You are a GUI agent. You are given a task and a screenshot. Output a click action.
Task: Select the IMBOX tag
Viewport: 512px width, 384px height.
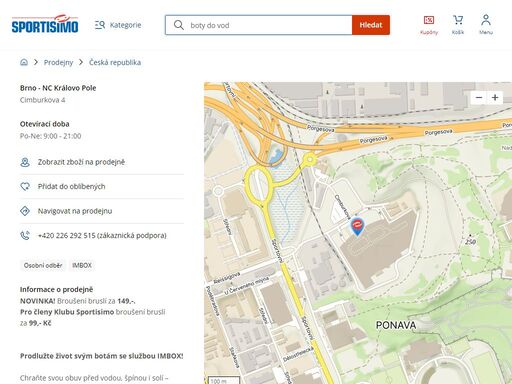point(82,266)
